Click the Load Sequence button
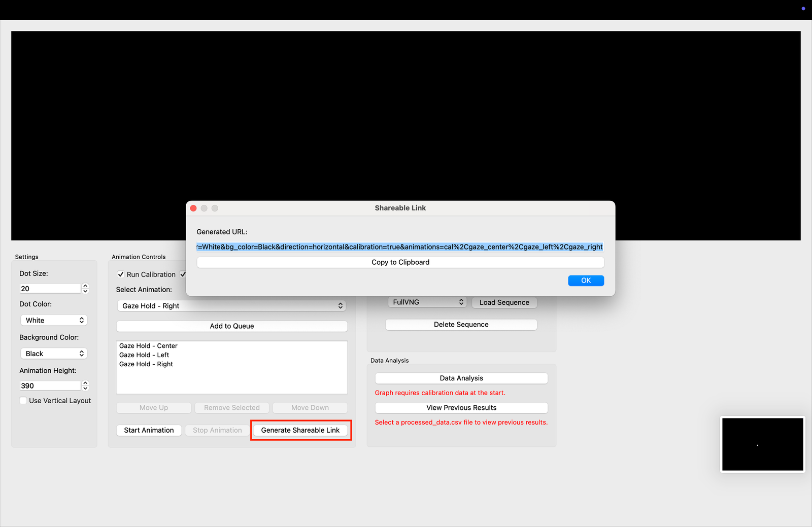The height and width of the screenshot is (527, 812). coord(504,302)
